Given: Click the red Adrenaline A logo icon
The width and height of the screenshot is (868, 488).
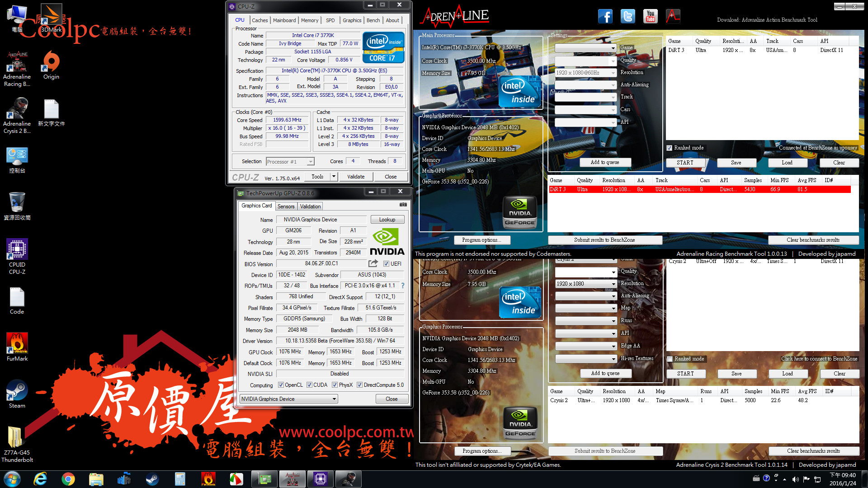Looking at the screenshot, I should 673,16.
